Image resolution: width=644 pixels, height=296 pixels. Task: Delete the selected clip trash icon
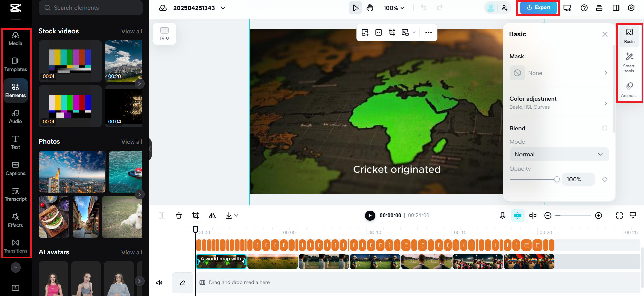179,215
